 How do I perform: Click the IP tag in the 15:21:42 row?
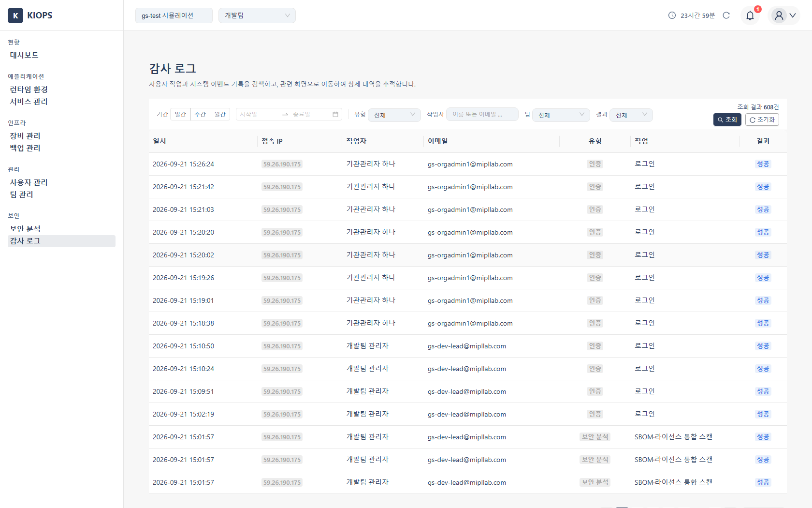click(282, 187)
